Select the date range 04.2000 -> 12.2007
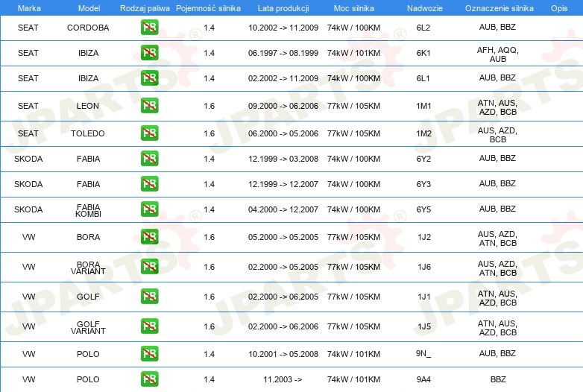The width and height of the screenshot is (583, 392). tap(283, 209)
